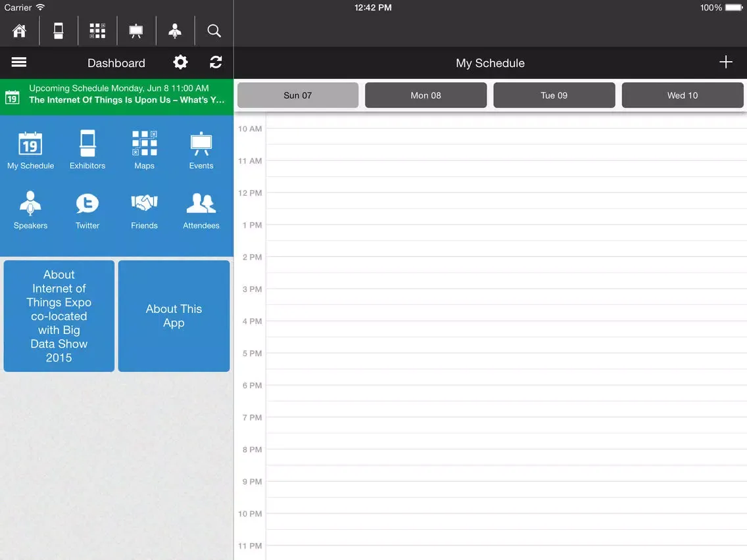Tap the Home icon in top toolbar
Screen dimensions: 747x560
pyautogui.click(x=19, y=31)
